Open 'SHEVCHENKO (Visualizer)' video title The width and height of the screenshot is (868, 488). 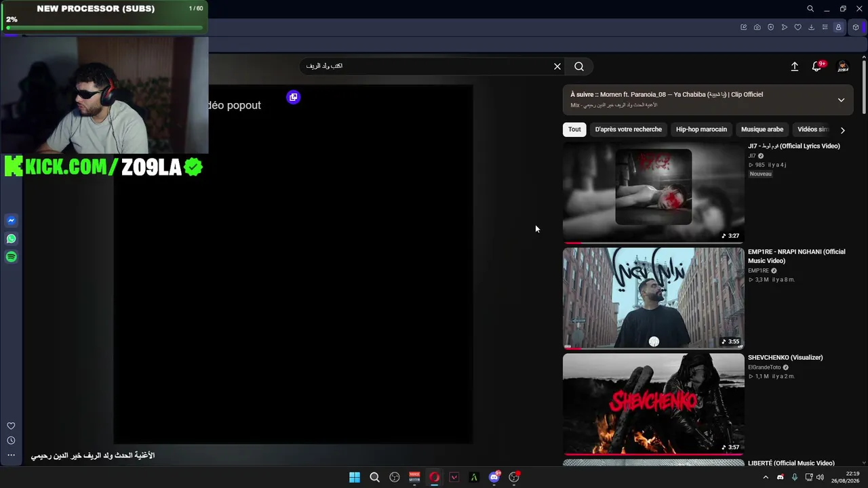[785, 358]
